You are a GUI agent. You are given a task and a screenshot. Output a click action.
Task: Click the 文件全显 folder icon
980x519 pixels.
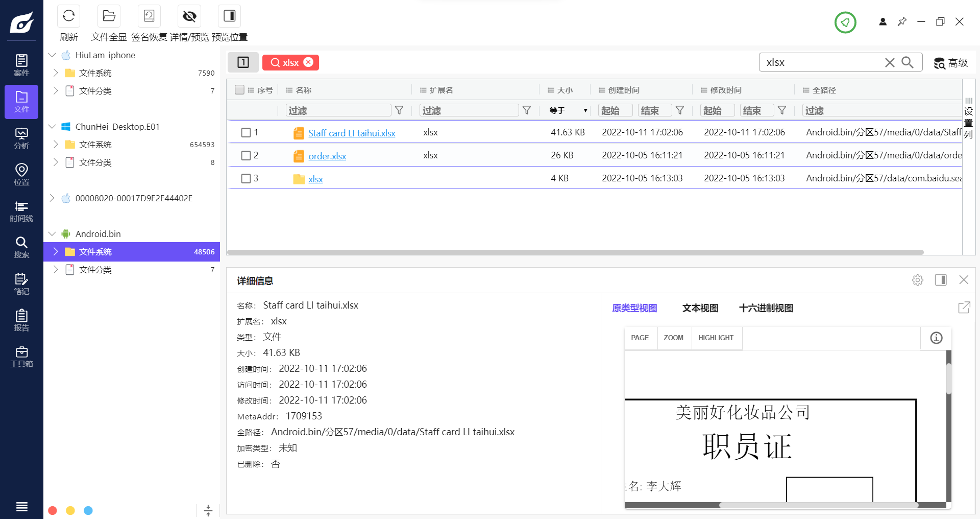point(109,16)
